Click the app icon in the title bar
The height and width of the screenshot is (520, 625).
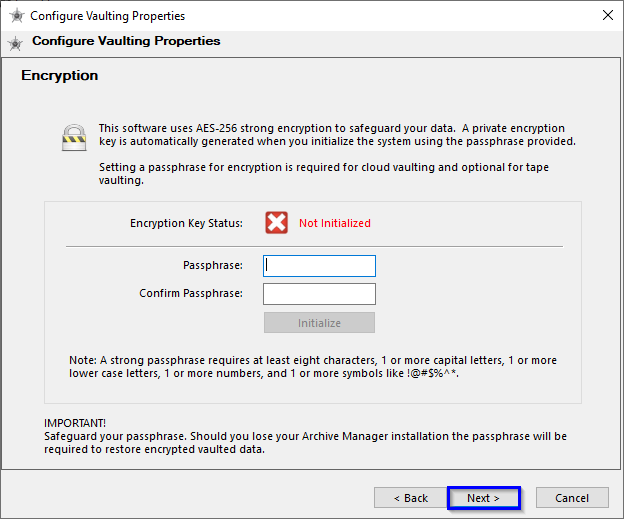[x=17, y=16]
